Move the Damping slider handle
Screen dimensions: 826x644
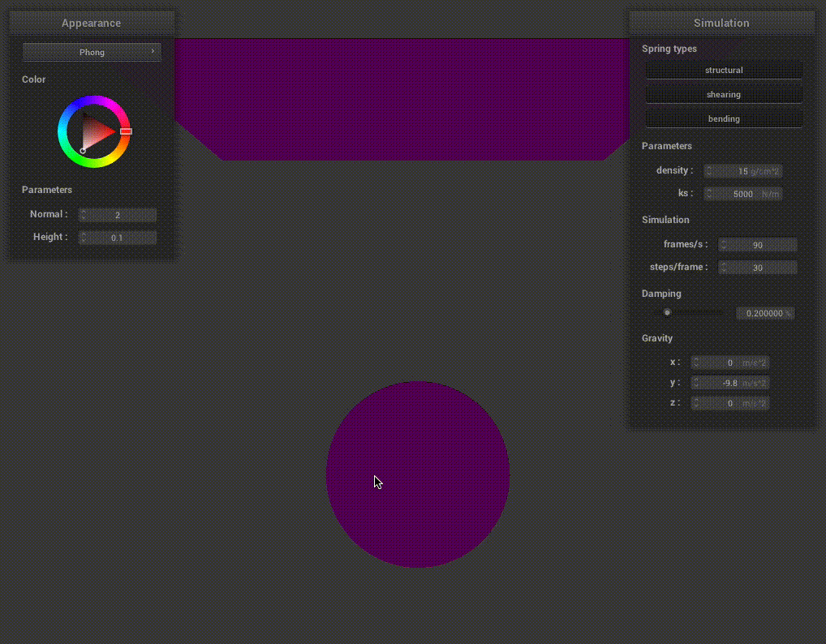coord(667,312)
